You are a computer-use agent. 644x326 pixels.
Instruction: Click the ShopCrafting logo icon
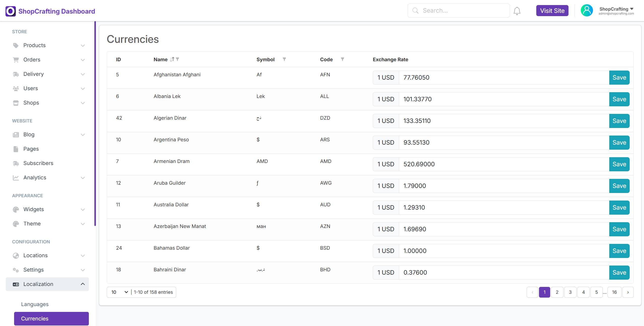(11, 11)
